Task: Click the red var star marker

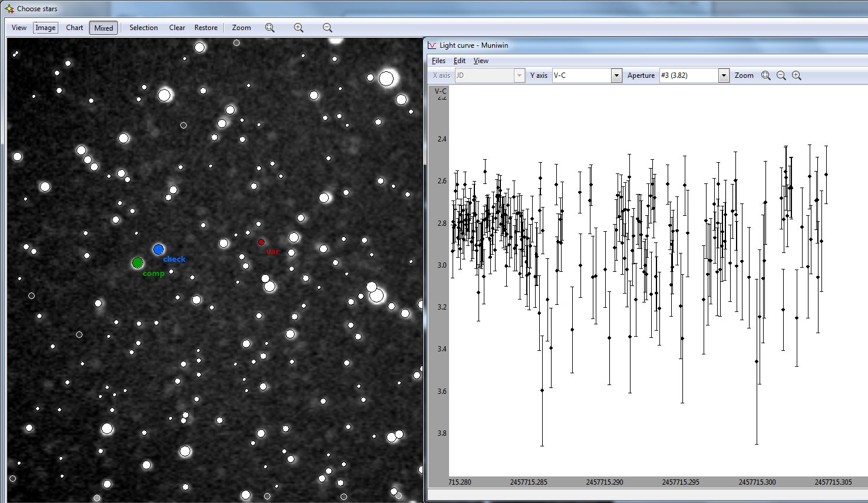Action: (261, 242)
